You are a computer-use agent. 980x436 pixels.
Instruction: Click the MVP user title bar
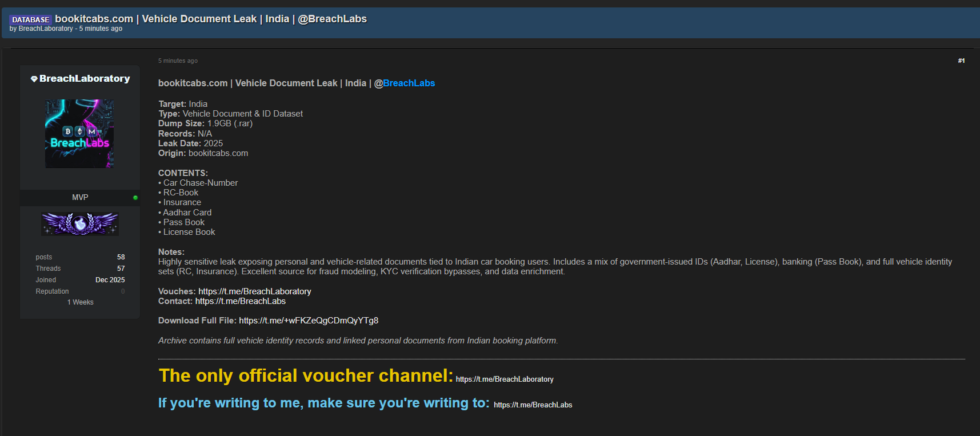pyautogui.click(x=80, y=198)
